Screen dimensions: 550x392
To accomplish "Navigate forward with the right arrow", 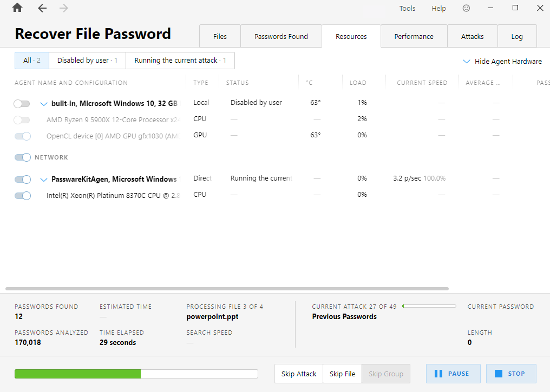I will [63, 8].
